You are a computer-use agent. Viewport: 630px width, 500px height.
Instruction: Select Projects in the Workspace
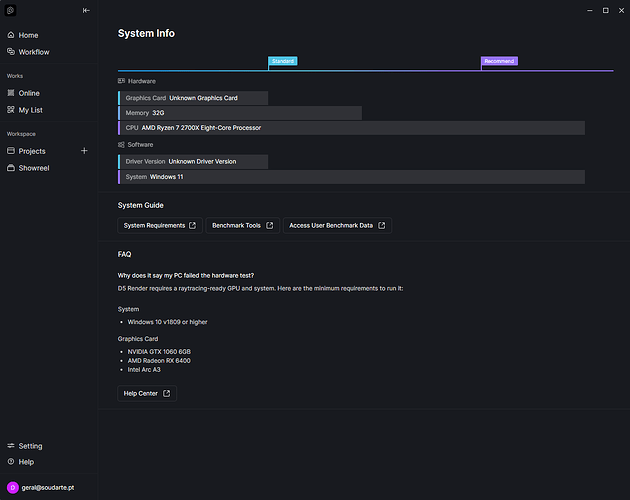pos(32,151)
